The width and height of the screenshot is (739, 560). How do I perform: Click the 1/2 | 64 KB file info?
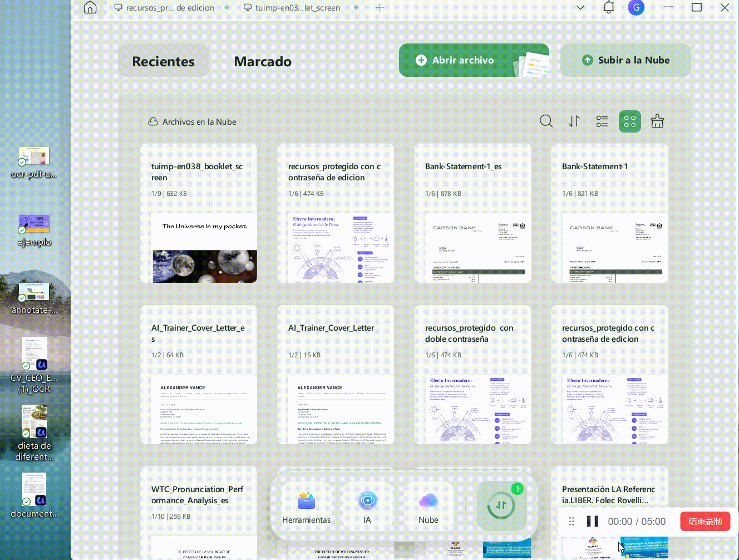point(167,355)
